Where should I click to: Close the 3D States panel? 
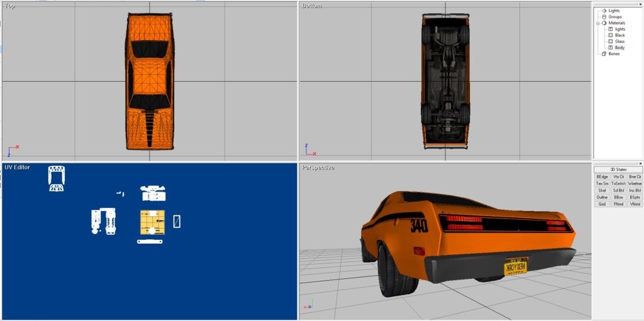640,163
